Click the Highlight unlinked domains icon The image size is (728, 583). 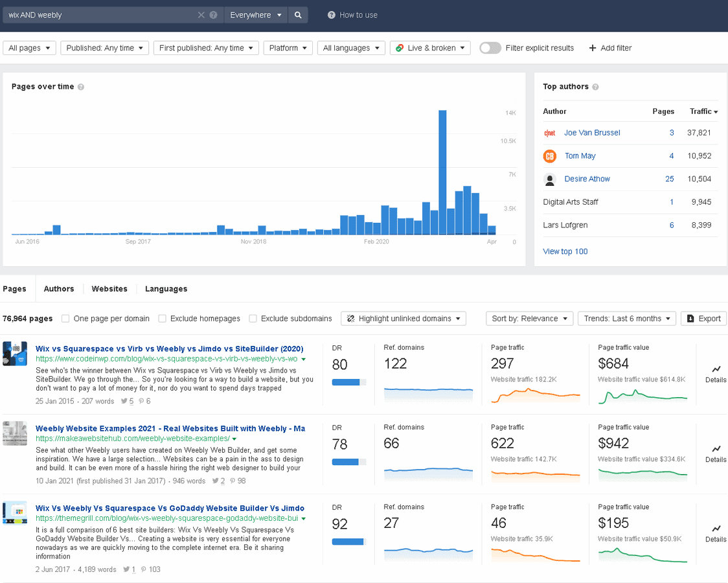(x=351, y=319)
